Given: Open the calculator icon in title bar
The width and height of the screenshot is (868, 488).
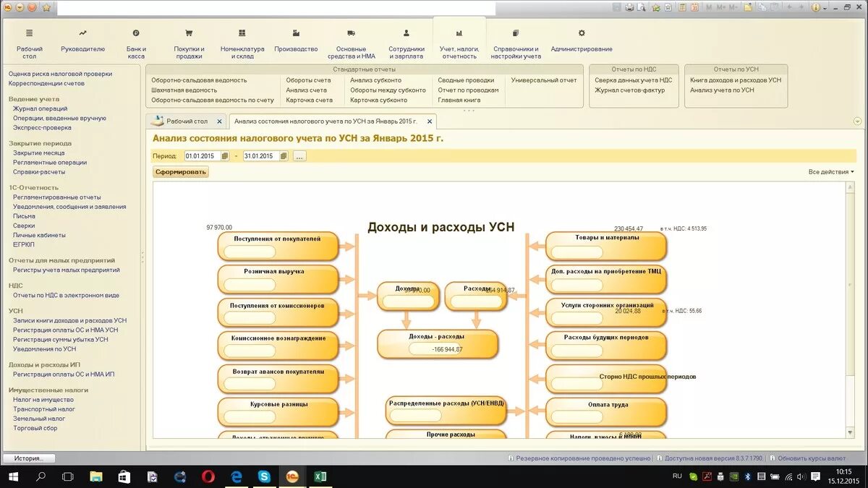Looking at the screenshot, I should [681, 7].
